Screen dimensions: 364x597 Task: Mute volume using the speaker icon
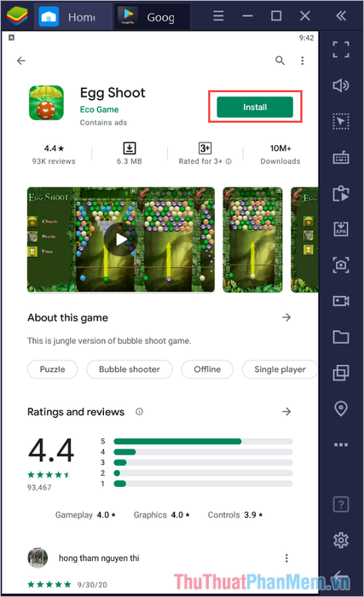[x=341, y=85]
